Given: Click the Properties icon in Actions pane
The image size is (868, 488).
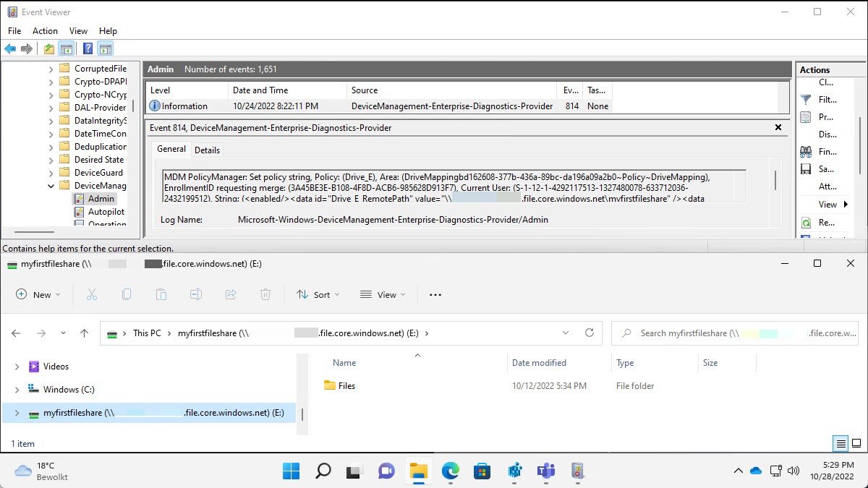Looking at the screenshot, I should pos(806,117).
